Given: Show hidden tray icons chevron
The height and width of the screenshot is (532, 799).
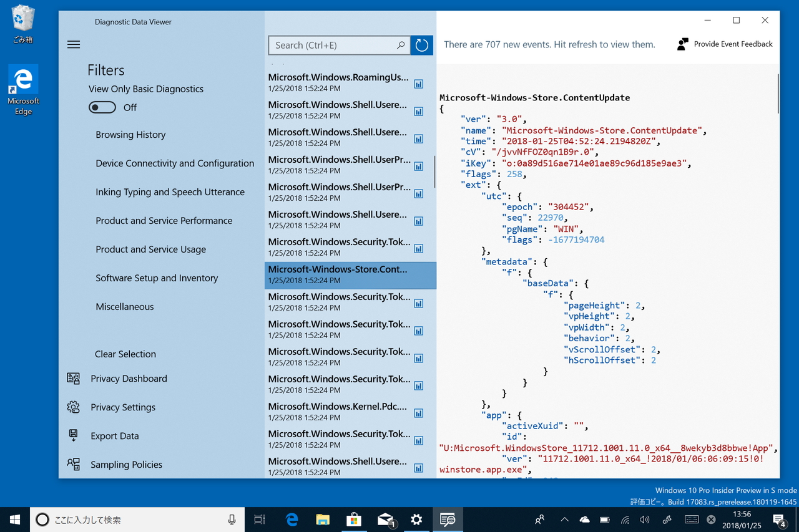Looking at the screenshot, I should coord(564,520).
